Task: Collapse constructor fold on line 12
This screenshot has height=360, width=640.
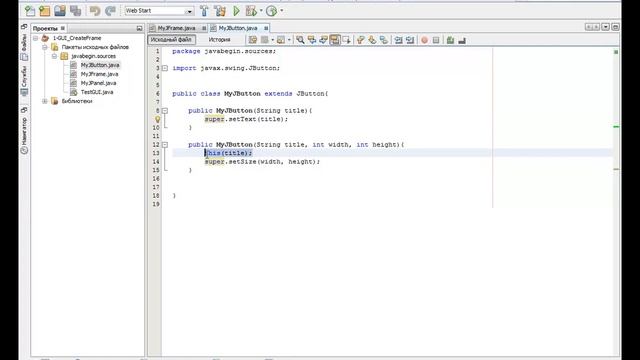Action: (x=165, y=144)
